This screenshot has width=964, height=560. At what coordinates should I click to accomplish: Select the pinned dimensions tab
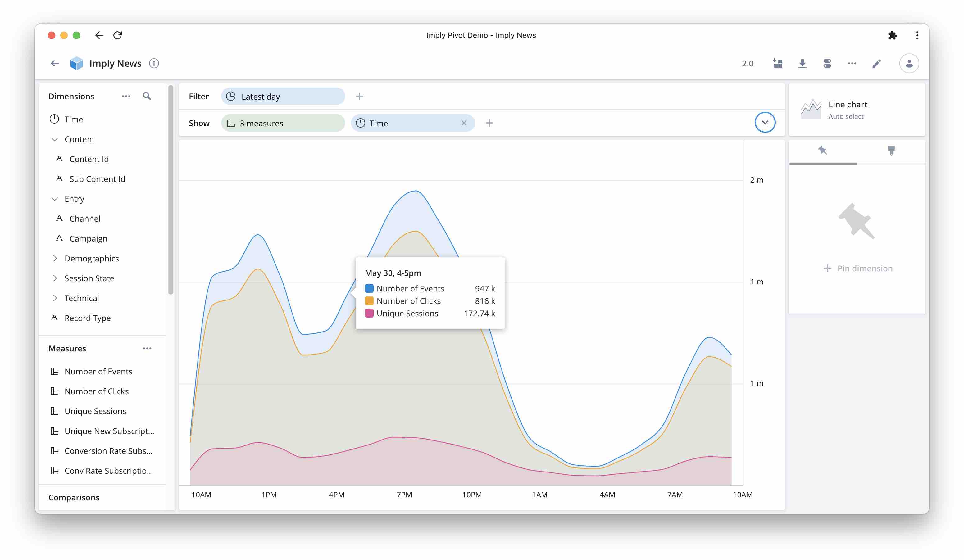tap(822, 151)
